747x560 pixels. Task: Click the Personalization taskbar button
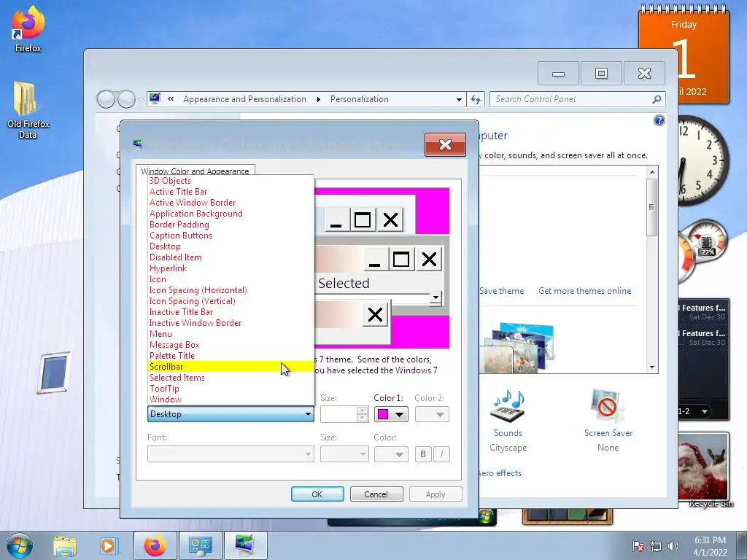(x=245, y=545)
